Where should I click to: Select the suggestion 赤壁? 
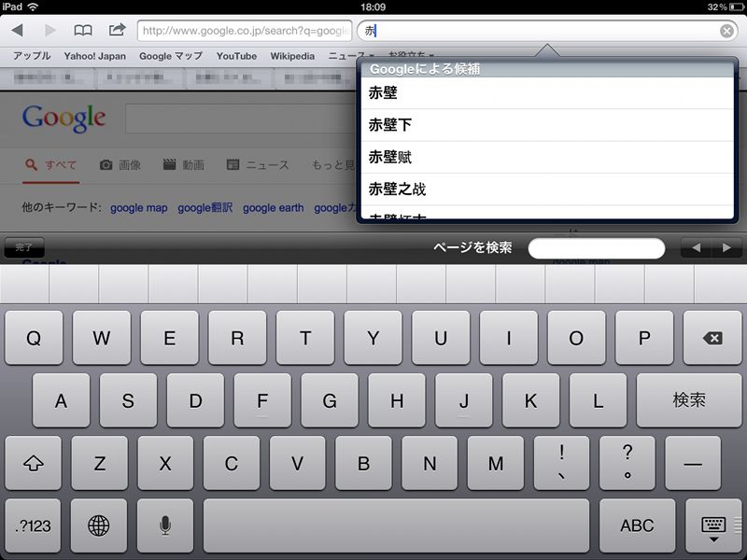pos(547,92)
